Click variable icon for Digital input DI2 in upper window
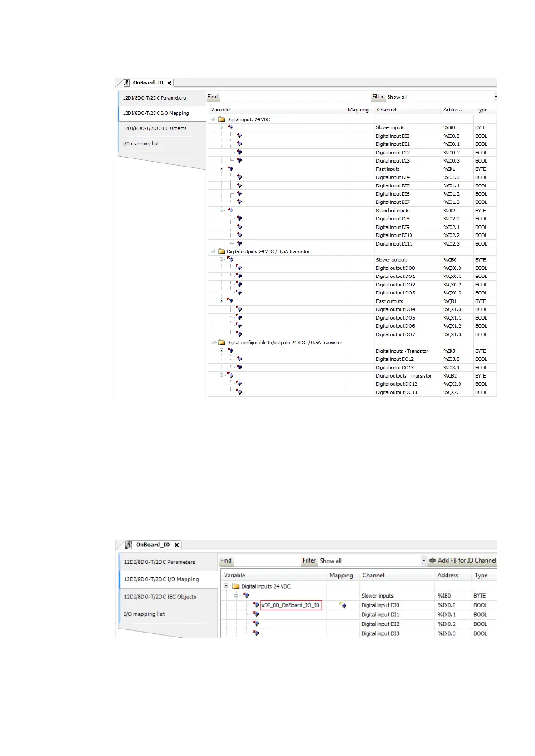Screen dimensions: 535x756 tap(239, 152)
